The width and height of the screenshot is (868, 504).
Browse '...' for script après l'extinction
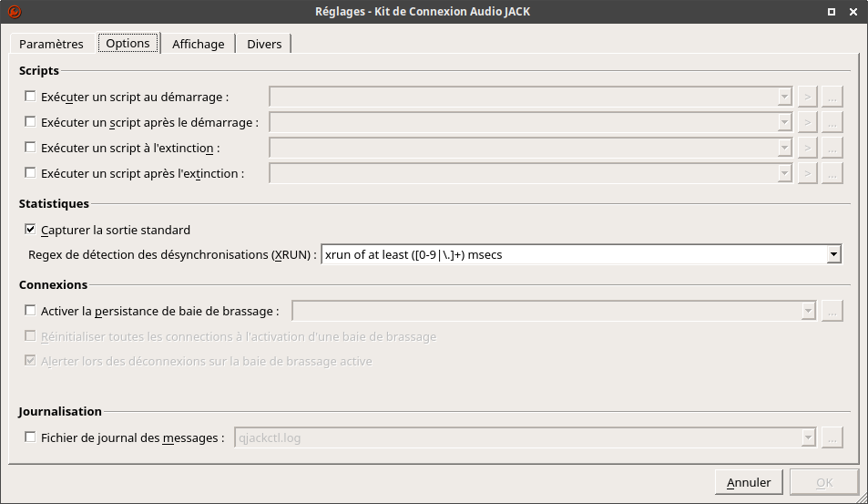pyautogui.click(x=832, y=173)
